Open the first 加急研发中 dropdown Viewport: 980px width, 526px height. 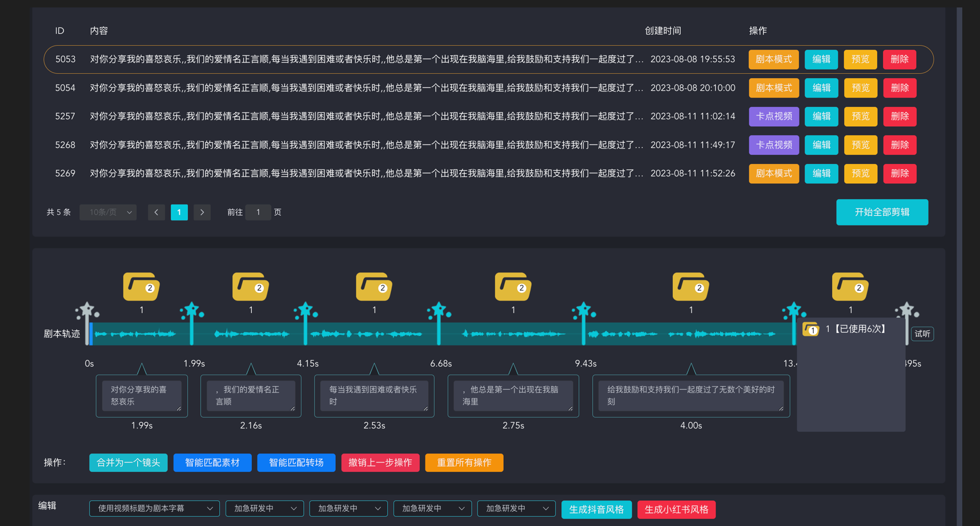(264, 508)
